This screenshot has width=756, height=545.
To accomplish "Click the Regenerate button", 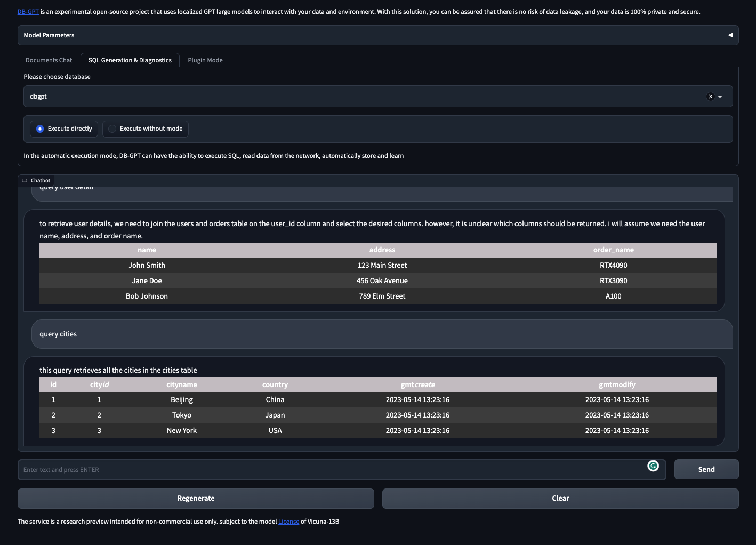I will [196, 499].
